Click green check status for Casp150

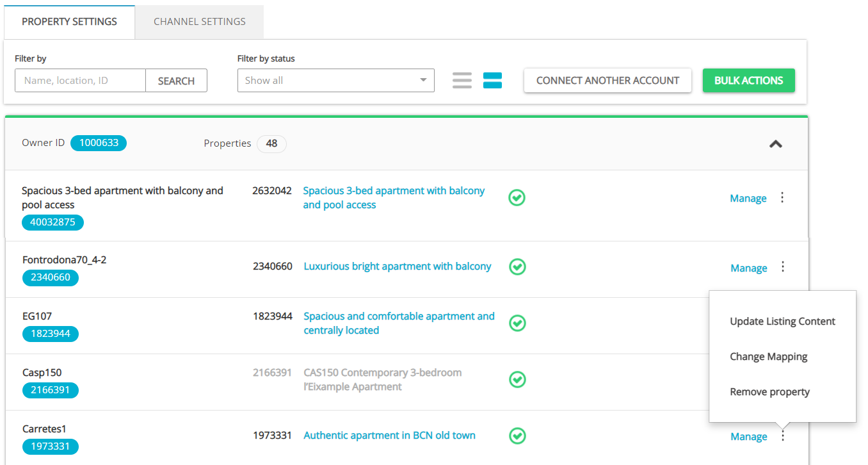click(x=517, y=379)
